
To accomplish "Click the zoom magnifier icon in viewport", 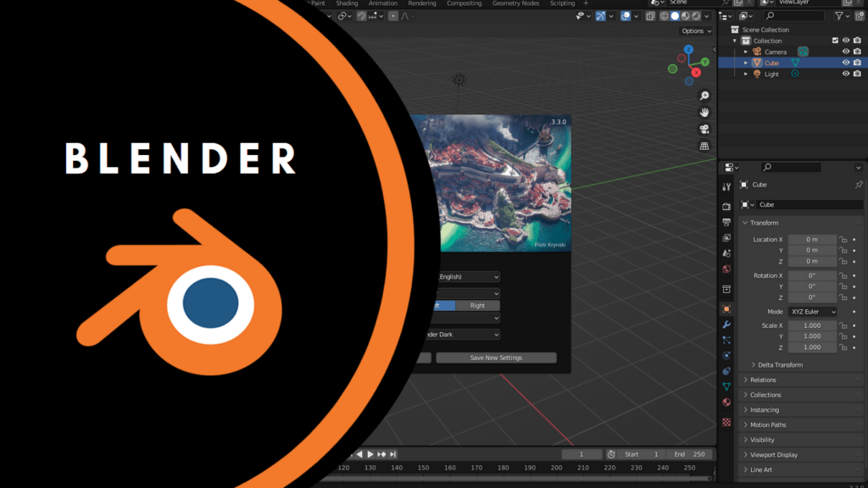I will [704, 96].
